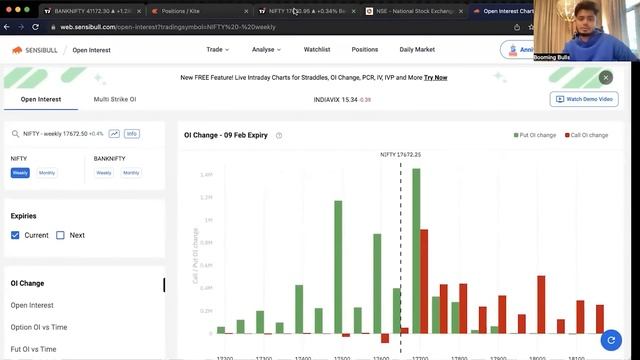This screenshot has height=360, width=640.
Task: Open Daily Market in top navigation
Action: [x=417, y=49]
